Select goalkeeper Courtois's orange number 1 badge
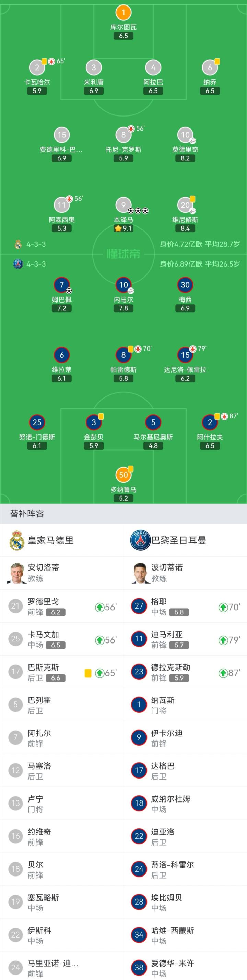Viewport: 247px width, 980px height. [123, 13]
